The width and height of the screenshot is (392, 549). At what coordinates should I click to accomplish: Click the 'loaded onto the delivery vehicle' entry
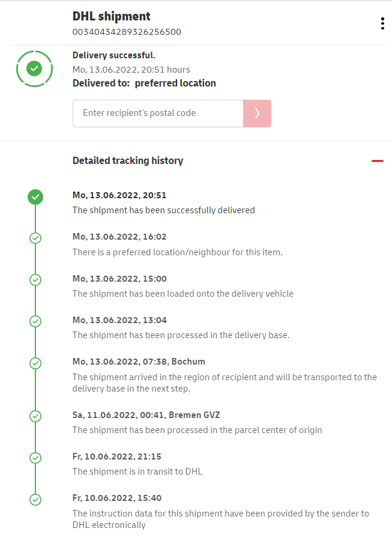pyautogui.click(x=182, y=294)
